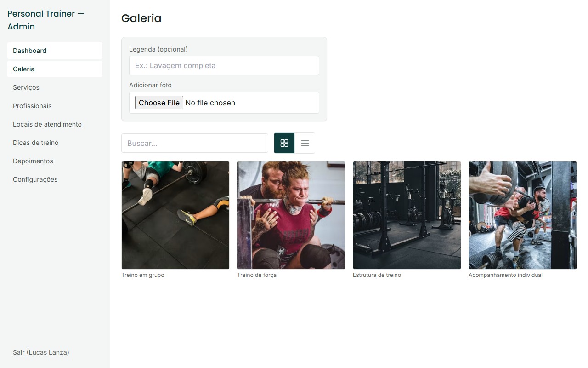The height and width of the screenshot is (368, 588).
Task: Switch to grid view layout
Action: tap(284, 143)
